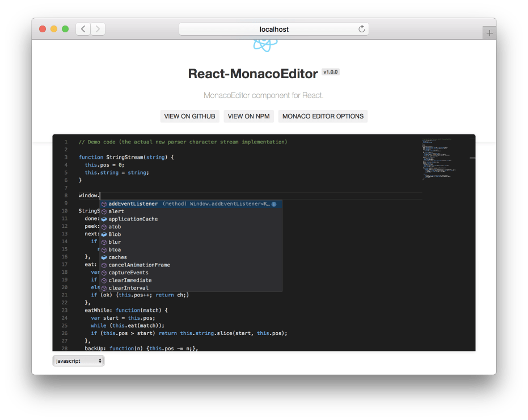Viewport: 528px width, 420px height.
Task: Click the property icon beside caches suggestion
Action: 104,257
